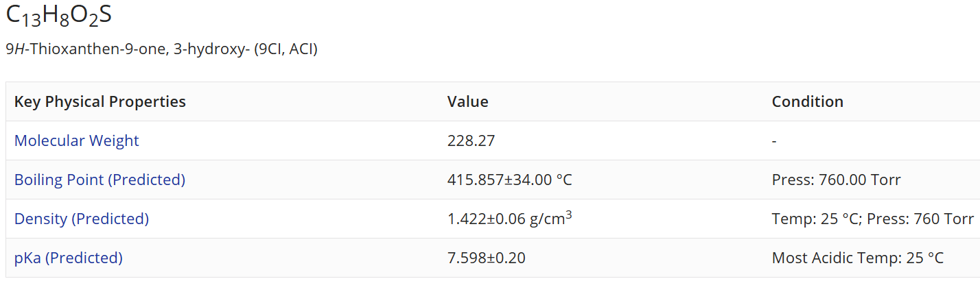Select the 1.422±0.06 g/cm3 density value
Viewport: 980px width, 281px height.
(x=510, y=219)
